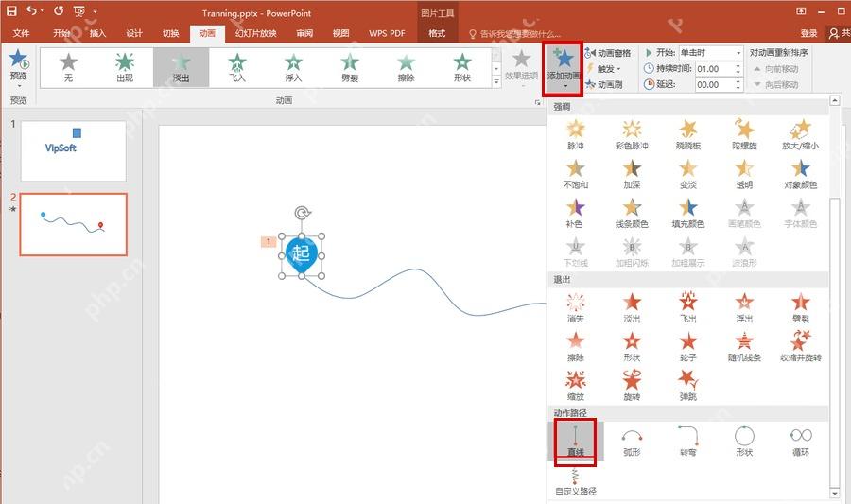
Task: Click the 持续时间 duration field
Action: coord(714,69)
